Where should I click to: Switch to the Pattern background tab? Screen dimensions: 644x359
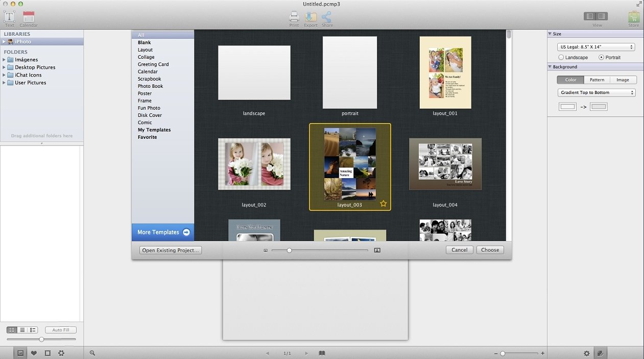(x=597, y=80)
